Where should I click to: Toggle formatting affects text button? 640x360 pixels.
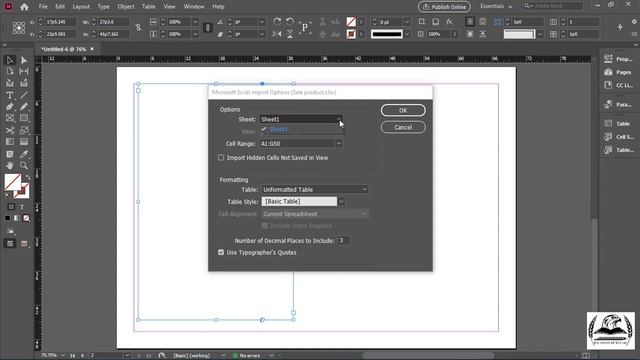(22, 207)
